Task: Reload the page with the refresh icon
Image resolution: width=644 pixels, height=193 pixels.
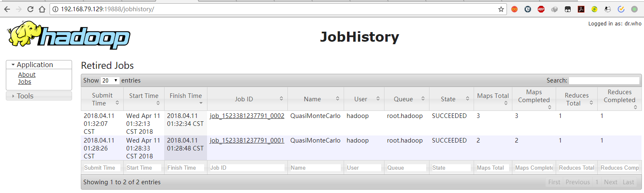Action: (30, 9)
